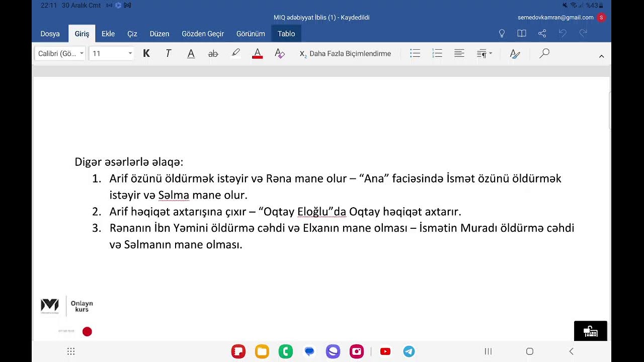Click the heading Digər əsərlərlə əlaqə
The image size is (644, 362).
click(x=129, y=162)
